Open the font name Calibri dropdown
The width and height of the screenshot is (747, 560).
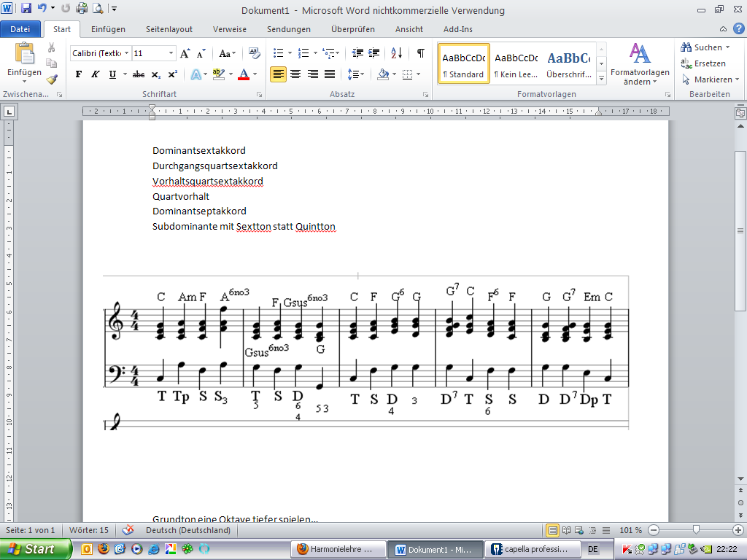click(126, 52)
